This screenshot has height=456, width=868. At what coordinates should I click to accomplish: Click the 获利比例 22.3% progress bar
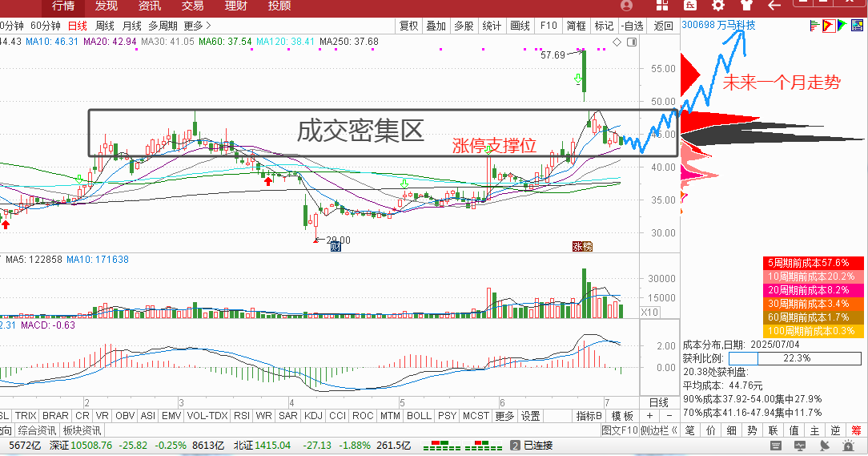tap(795, 358)
